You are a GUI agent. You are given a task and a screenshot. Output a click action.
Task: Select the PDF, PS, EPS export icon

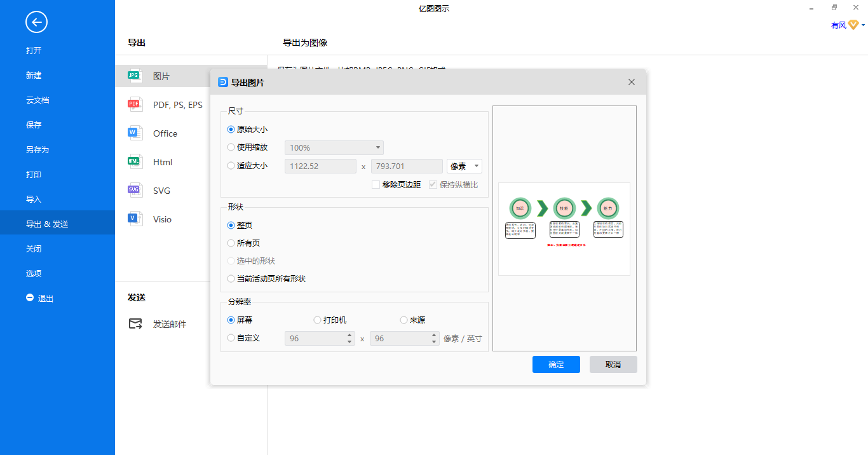tap(134, 104)
